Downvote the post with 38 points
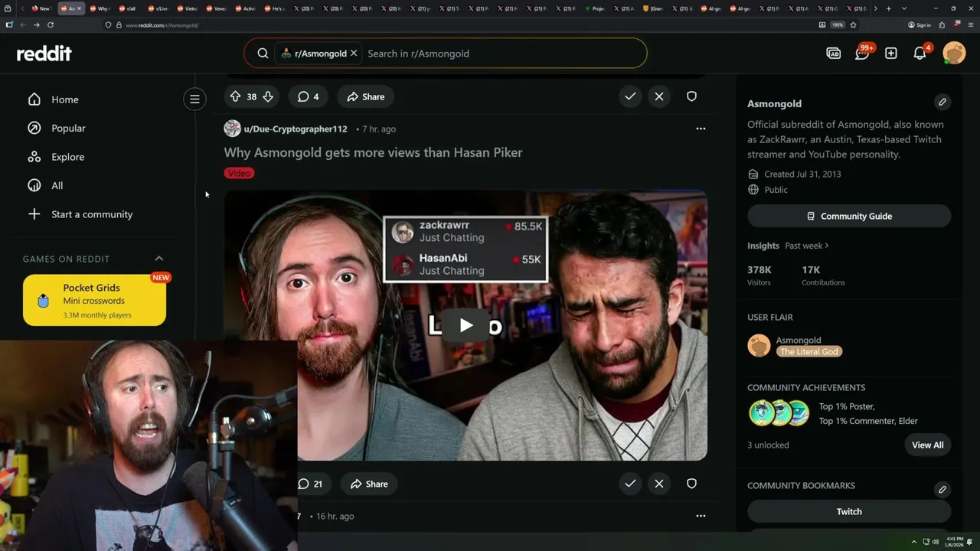Screen dimensions: 980x551 (268, 96)
